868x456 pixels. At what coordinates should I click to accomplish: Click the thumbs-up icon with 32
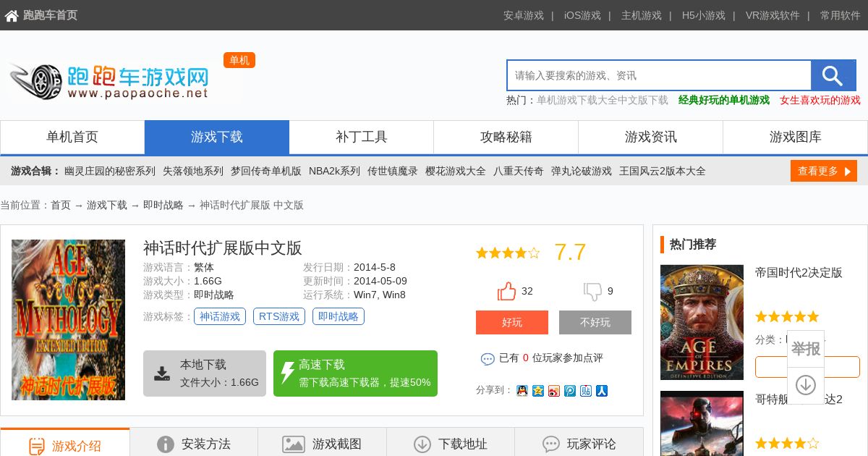tap(507, 291)
